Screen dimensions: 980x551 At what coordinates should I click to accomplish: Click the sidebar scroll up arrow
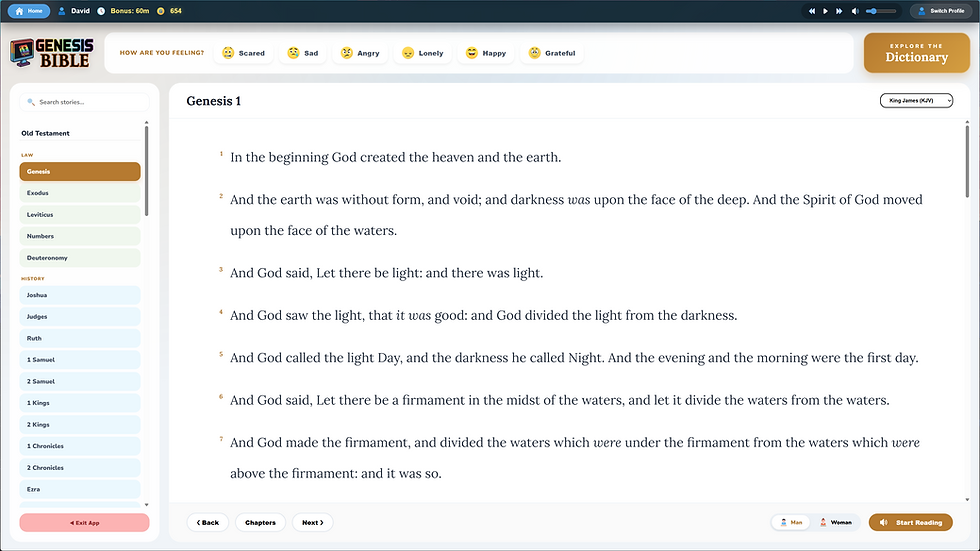[146, 122]
